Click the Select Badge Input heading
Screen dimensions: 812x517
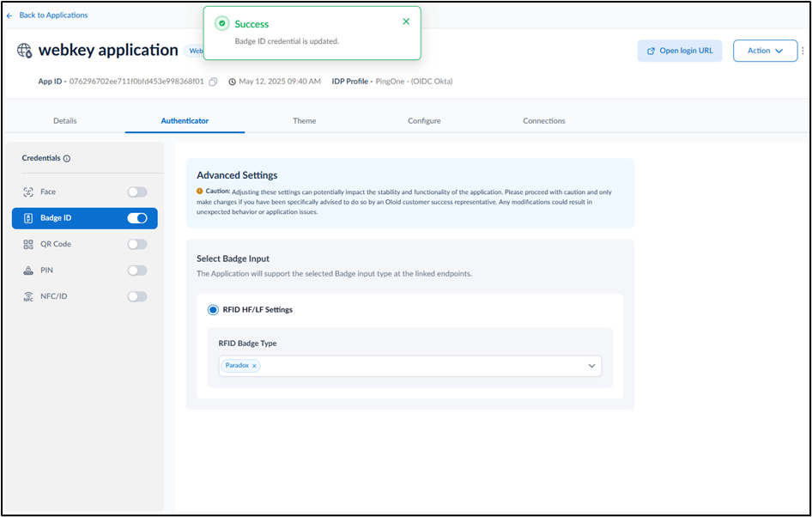pyautogui.click(x=233, y=259)
